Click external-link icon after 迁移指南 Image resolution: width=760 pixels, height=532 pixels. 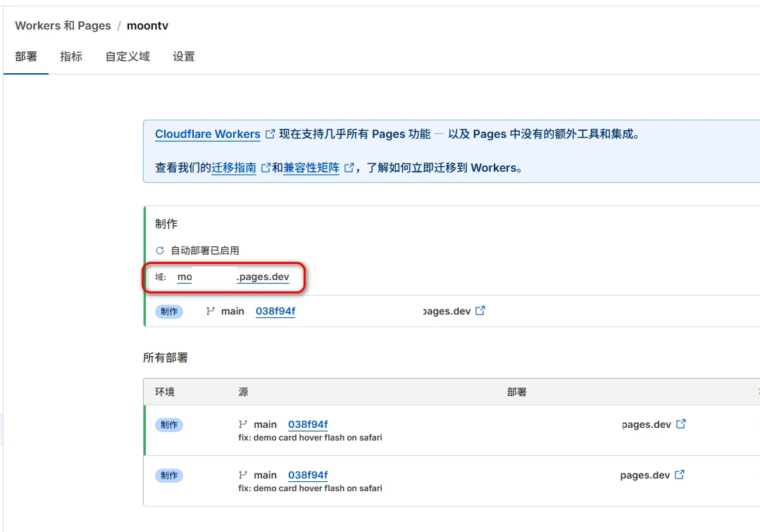click(266, 168)
